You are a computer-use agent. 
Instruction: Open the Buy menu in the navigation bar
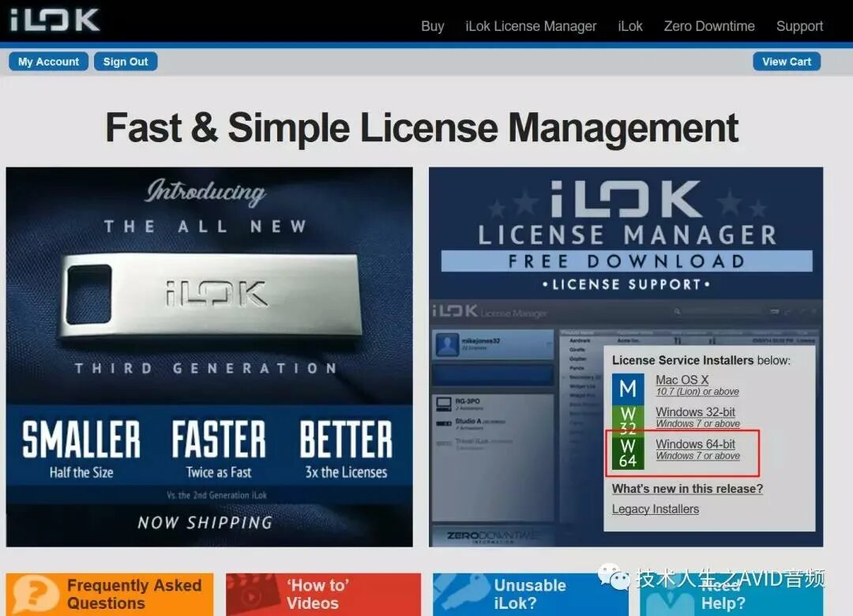coord(433,26)
